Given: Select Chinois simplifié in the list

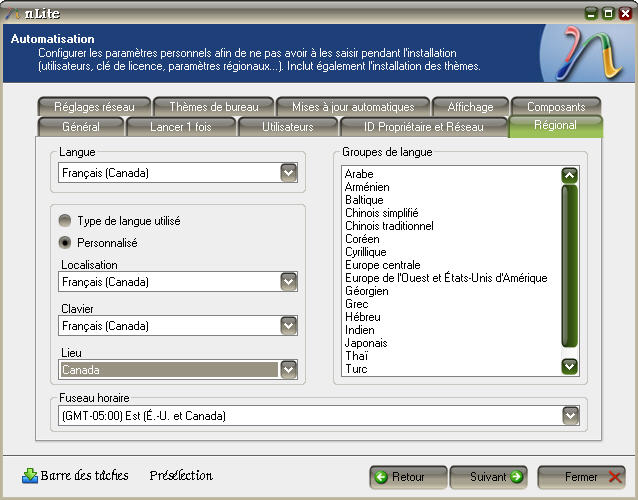Looking at the screenshot, I should 381,213.
